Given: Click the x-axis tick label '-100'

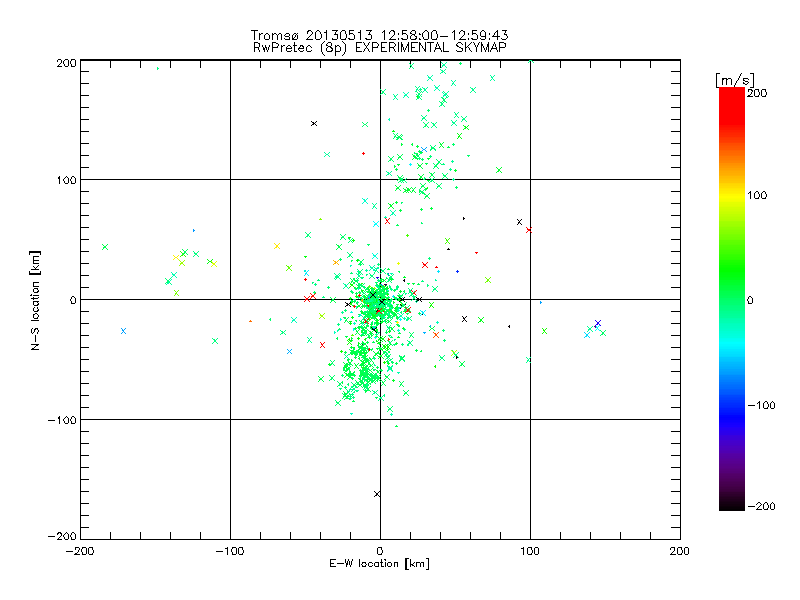Looking at the screenshot, I should tap(230, 551).
